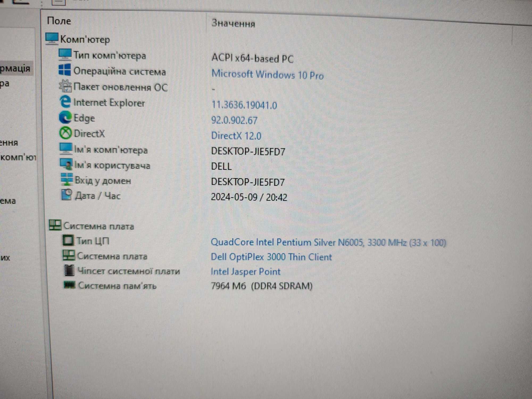
Task: Select the Пакет оновлення ОС field label
Action: (120, 87)
